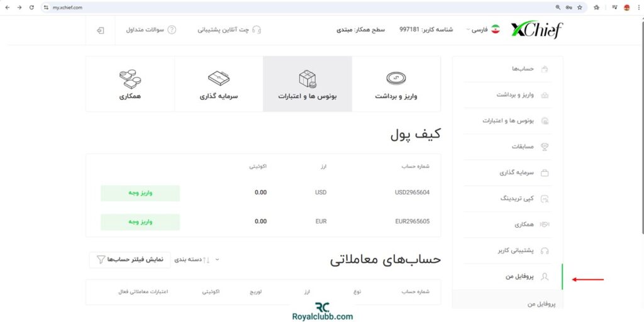644x322 pixels.
Task: Click the coin icon of واریز و برداشت card
Action: click(x=396, y=78)
